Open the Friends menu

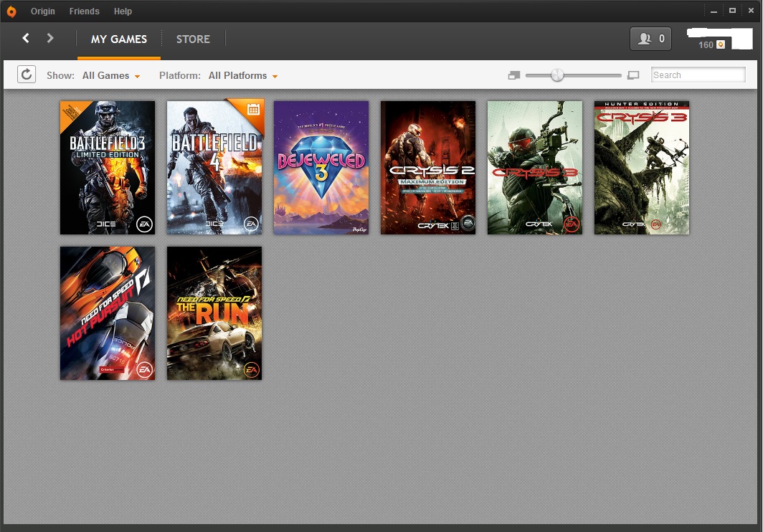pyautogui.click(x=85, y=11)
